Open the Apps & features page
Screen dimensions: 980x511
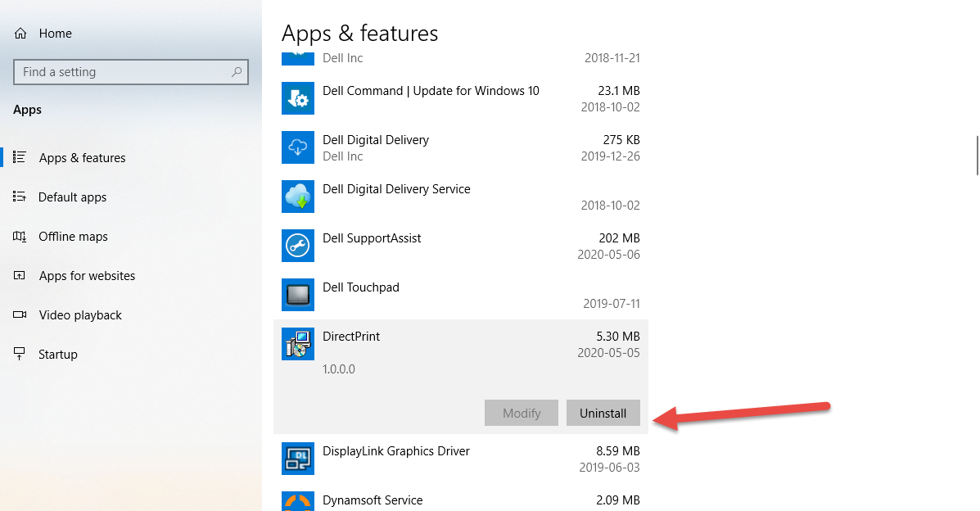(x=82, y=158)
